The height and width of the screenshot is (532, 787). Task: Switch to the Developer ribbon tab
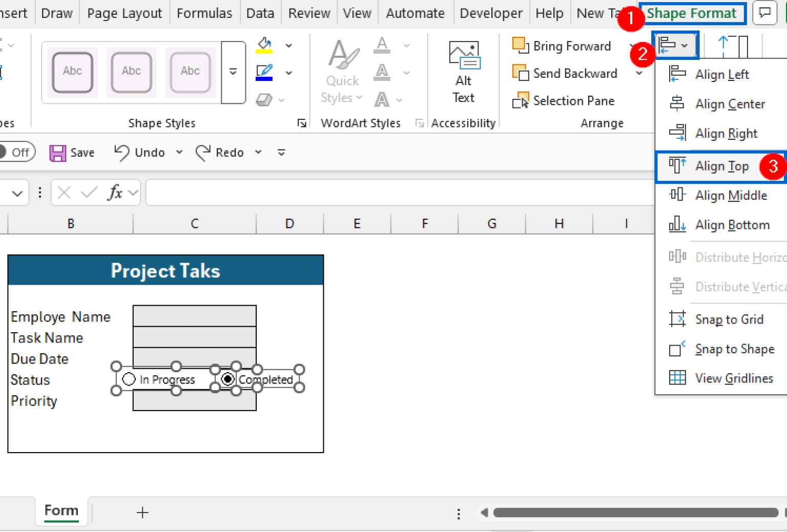click(x=490, y=13)
